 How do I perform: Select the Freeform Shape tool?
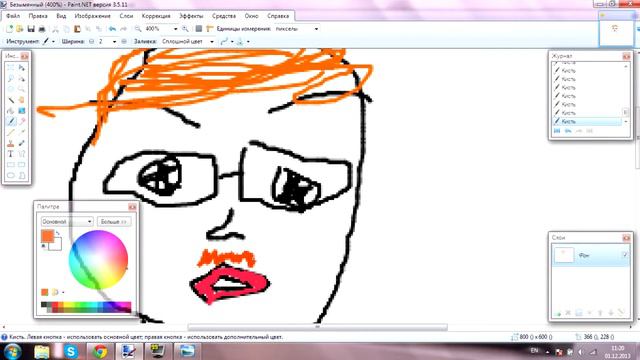(22, 176)
